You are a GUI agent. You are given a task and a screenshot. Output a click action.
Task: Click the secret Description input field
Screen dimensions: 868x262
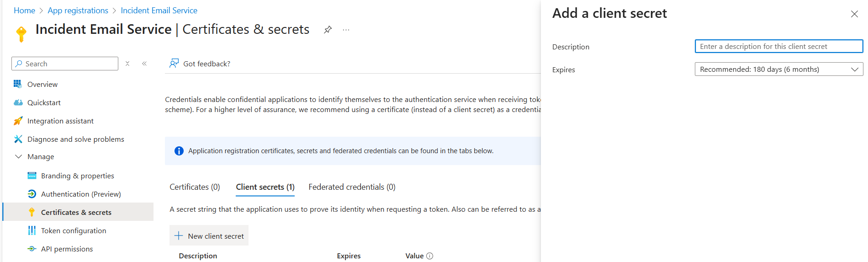point(778,47)
